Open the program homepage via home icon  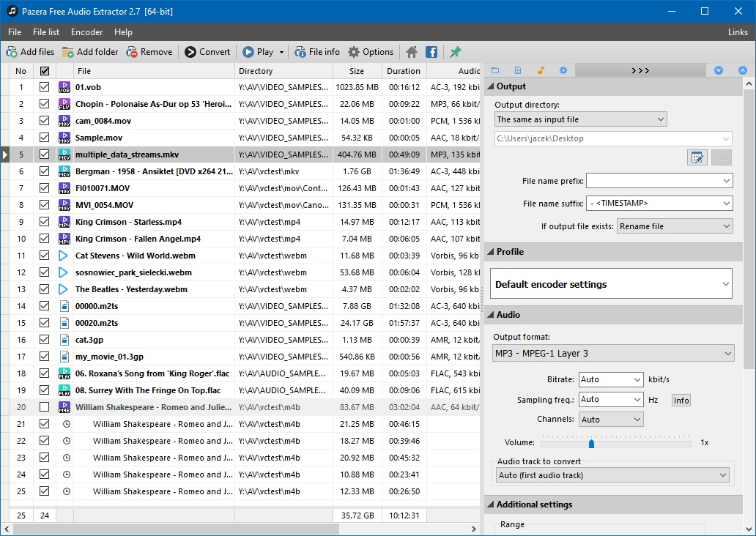pos(411,52)
